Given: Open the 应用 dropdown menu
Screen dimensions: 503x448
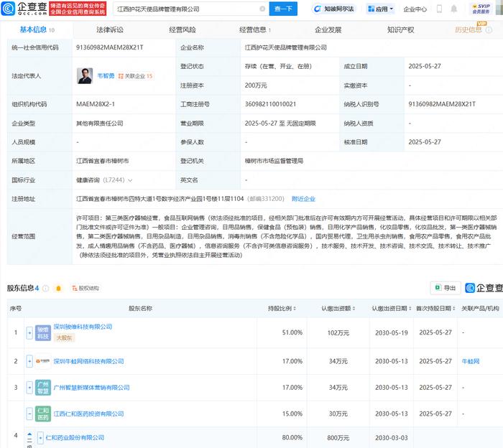Looking at the screenshot, I should coord(380,9).
